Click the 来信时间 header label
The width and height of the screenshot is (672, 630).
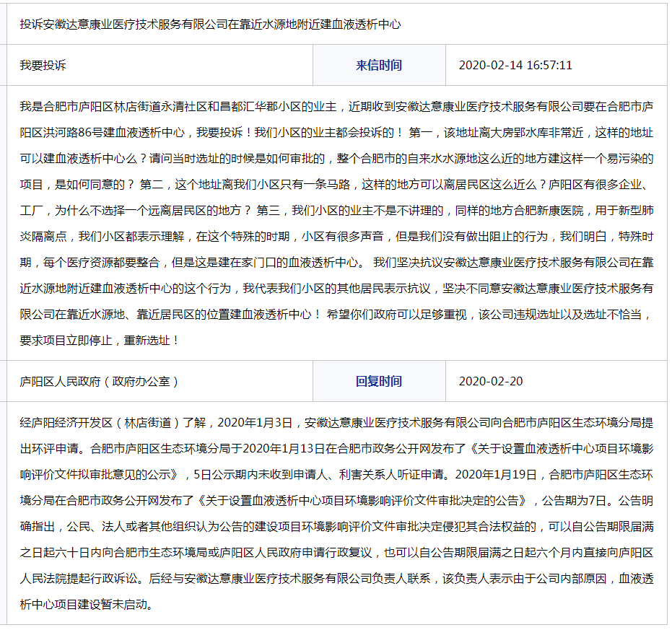pos(379,65)
